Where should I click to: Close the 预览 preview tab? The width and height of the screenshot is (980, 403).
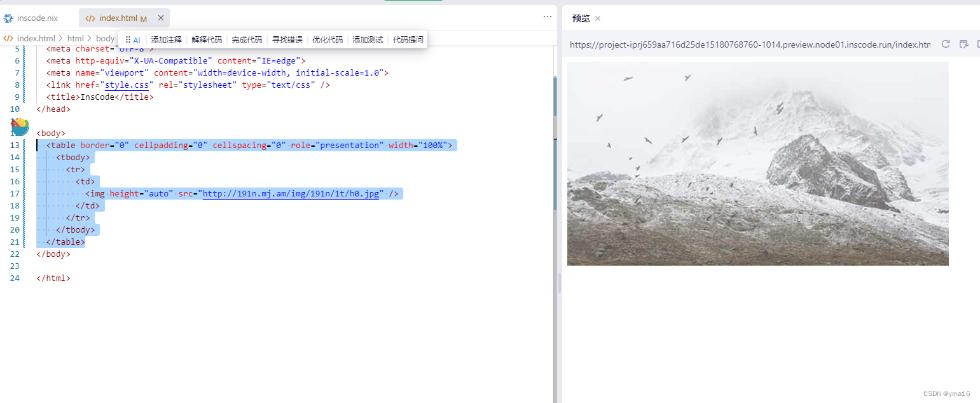tap(598, 18)
